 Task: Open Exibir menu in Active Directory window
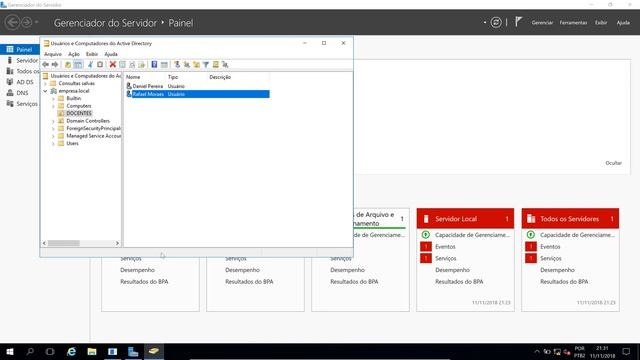tap(92, 54)
